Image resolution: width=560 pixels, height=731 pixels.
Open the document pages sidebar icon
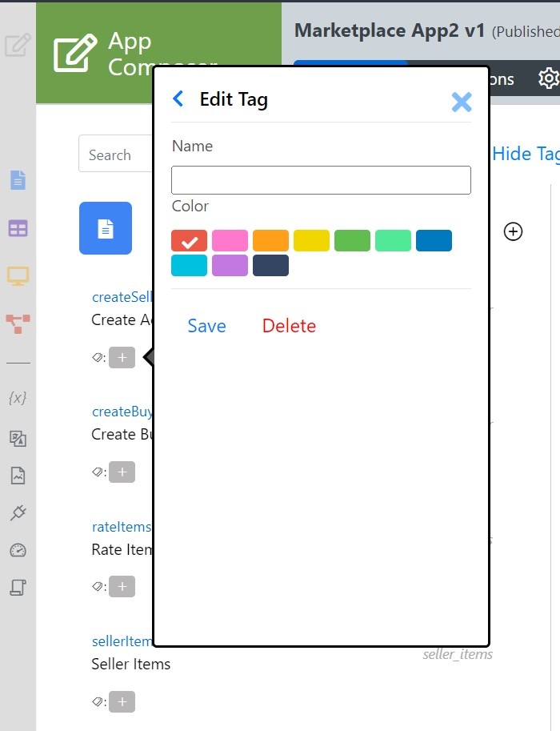(18, 180)
